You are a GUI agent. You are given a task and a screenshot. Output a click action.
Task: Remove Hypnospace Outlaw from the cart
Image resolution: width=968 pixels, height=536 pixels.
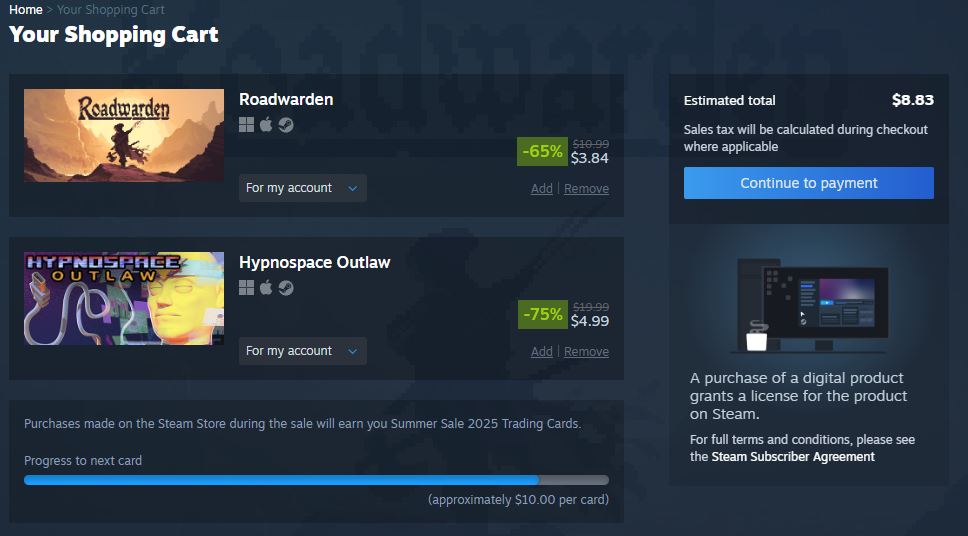point(586,352)
